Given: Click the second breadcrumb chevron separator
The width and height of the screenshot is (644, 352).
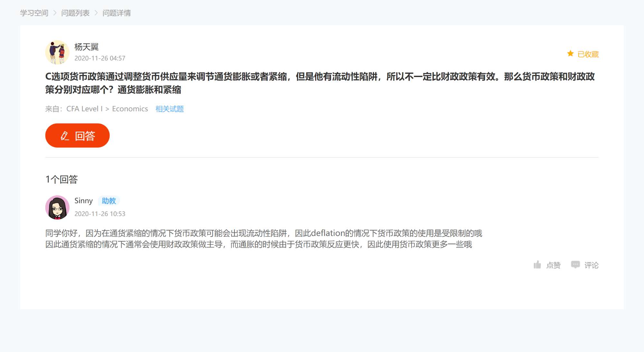Looking at the screenshot, I should pyautogui.click(x=96, y=13).
